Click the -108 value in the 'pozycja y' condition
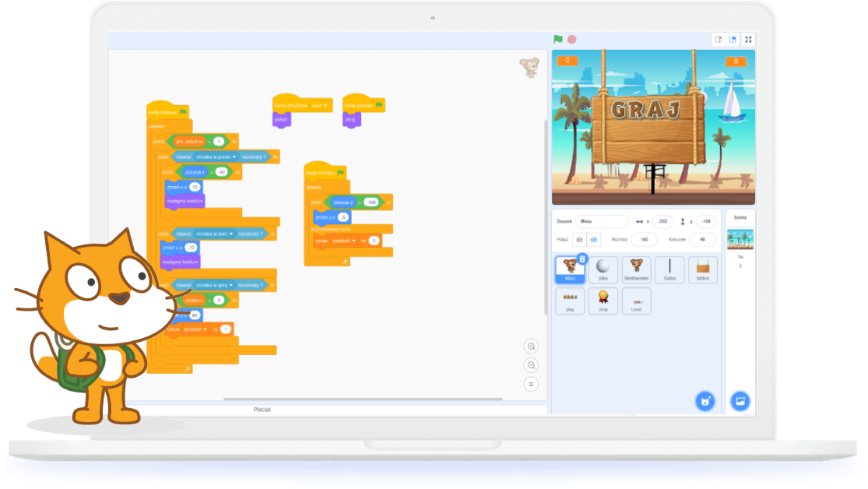868x489 pixels. point(371,202)
